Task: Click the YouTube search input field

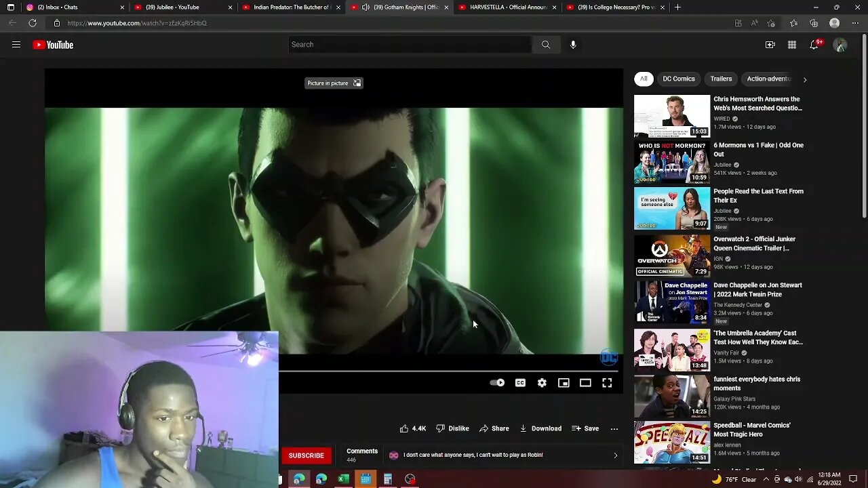Action: pyautogui.click(x=410, y=45)
